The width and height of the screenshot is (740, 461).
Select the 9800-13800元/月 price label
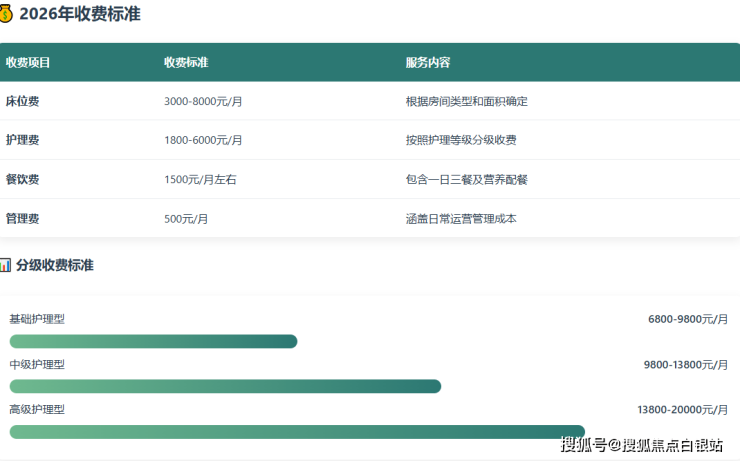(x=685, y=364)
